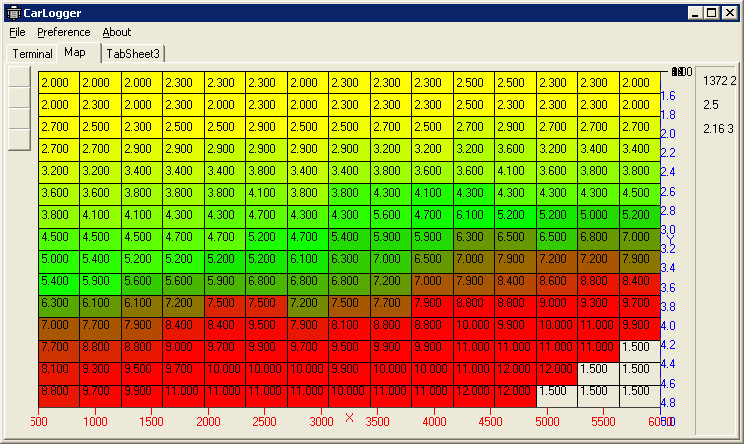The width and height of the screenshot is (744, 444).
Task: Click the 2.4 Y axis label
Action: pos(668,172)
